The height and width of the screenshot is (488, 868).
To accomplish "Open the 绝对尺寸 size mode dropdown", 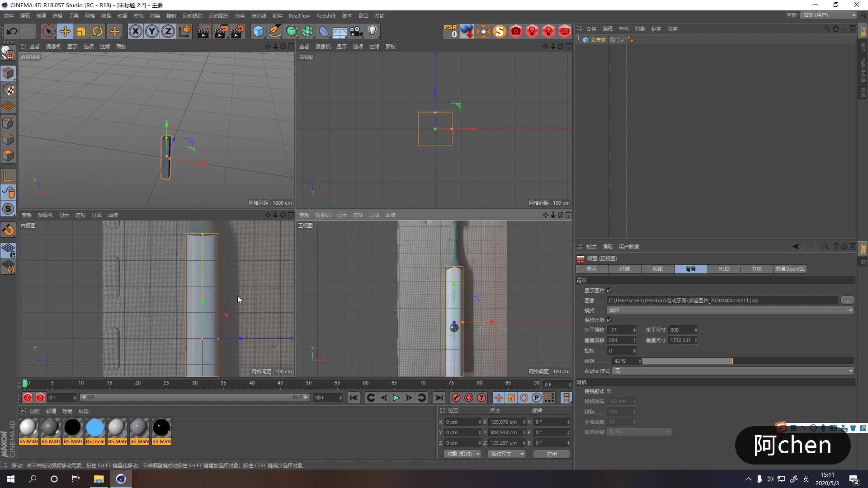I will click(x=507, y=454).
